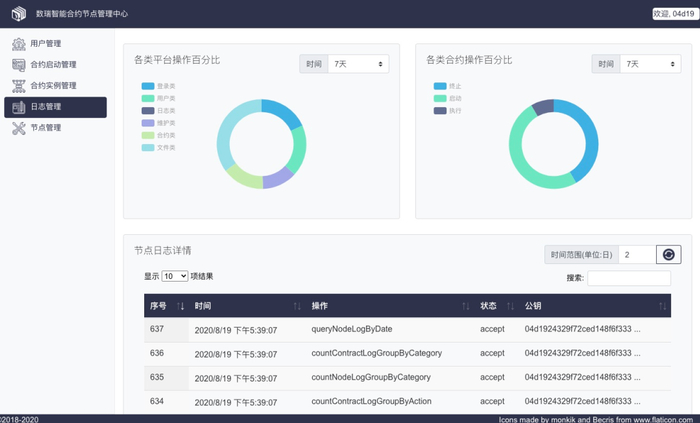Click the 搜索 input field
The height and width of the screenshot is (423, 700).
629,278
